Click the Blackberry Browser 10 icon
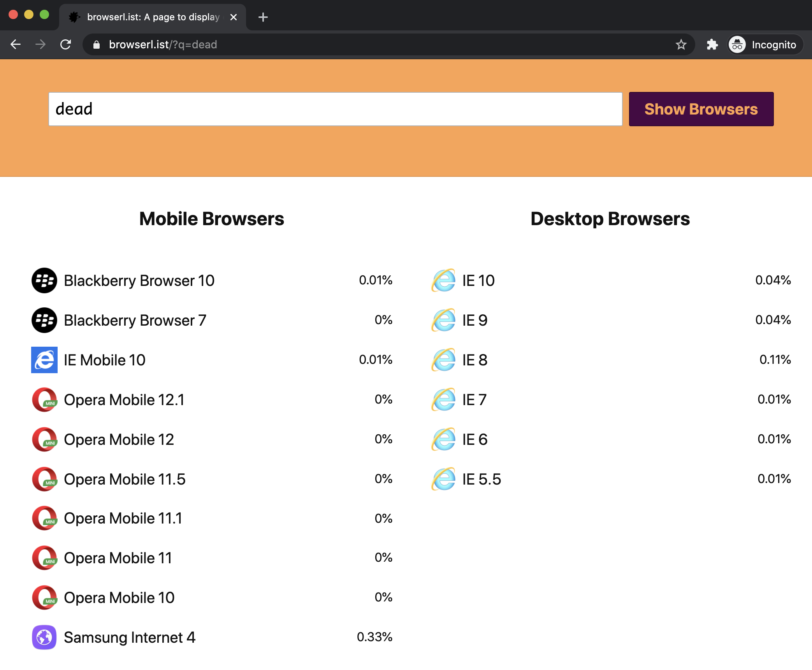 coord(44,280)
